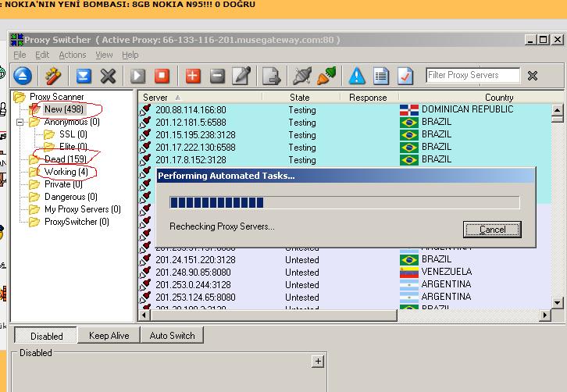Switch to Auto Switch mode
The image size is (567, 392).
click(172, 335)
